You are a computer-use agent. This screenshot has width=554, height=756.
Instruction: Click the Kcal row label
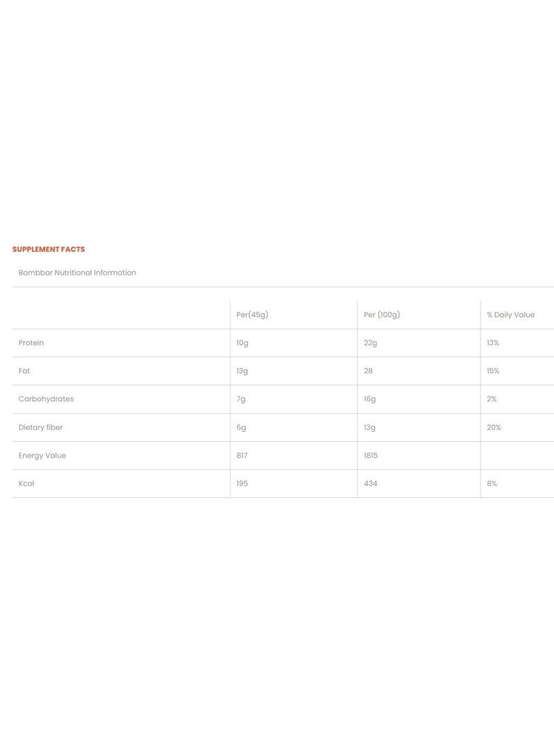pyautogui.click(x=26, y=483)
